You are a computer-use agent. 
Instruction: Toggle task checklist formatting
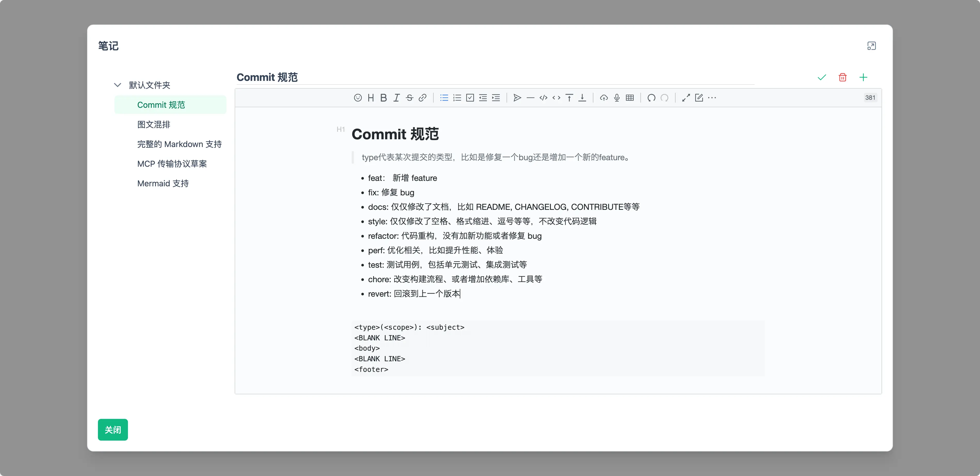(x=470, y=98)
